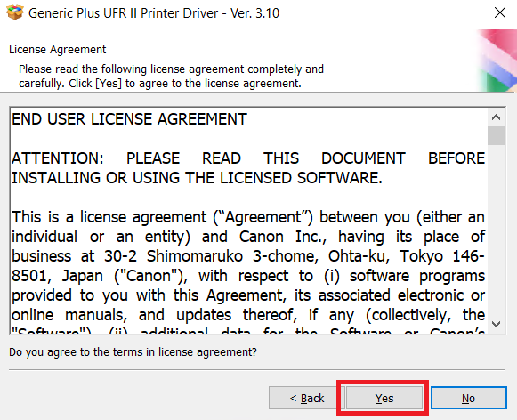Image resolution: width=517 pixels, height=420 pixels.
Task: Click the END USER LICENSE AGREEMENT heading
Action: coord(129,119)
